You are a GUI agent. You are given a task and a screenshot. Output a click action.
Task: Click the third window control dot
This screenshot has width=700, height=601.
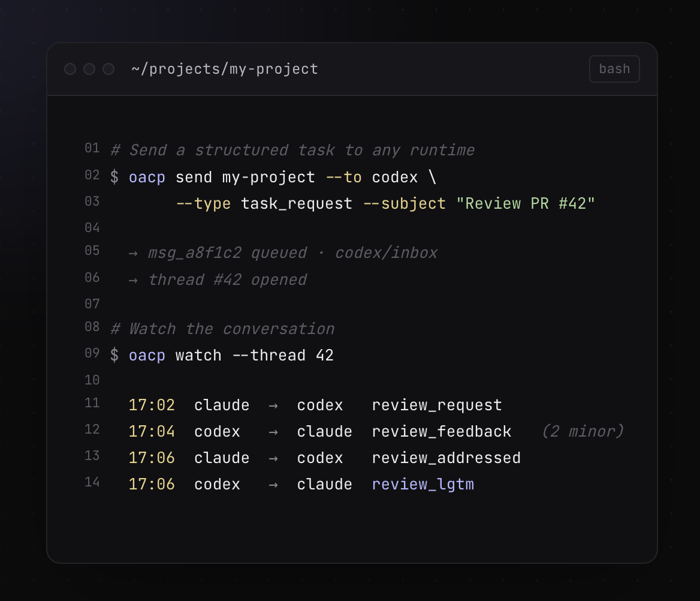(108, 69)
